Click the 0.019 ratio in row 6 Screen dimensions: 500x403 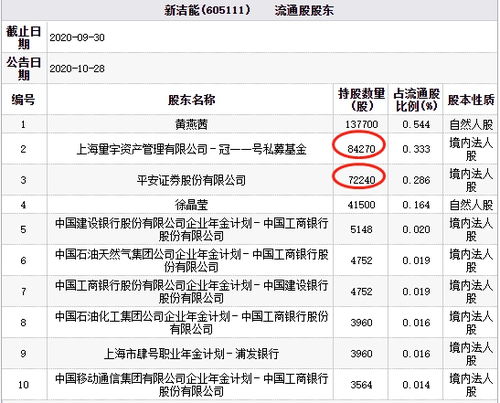coord(416,260)
